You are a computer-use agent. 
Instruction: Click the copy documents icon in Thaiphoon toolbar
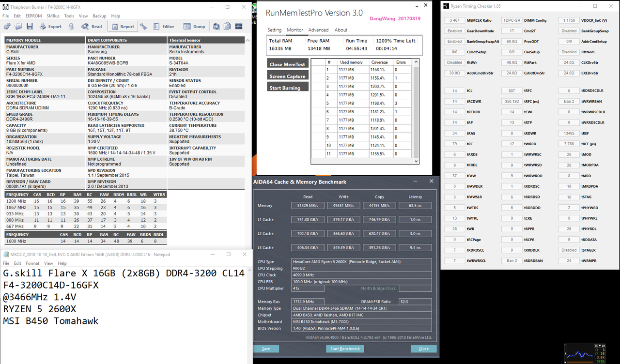point(227,27)
